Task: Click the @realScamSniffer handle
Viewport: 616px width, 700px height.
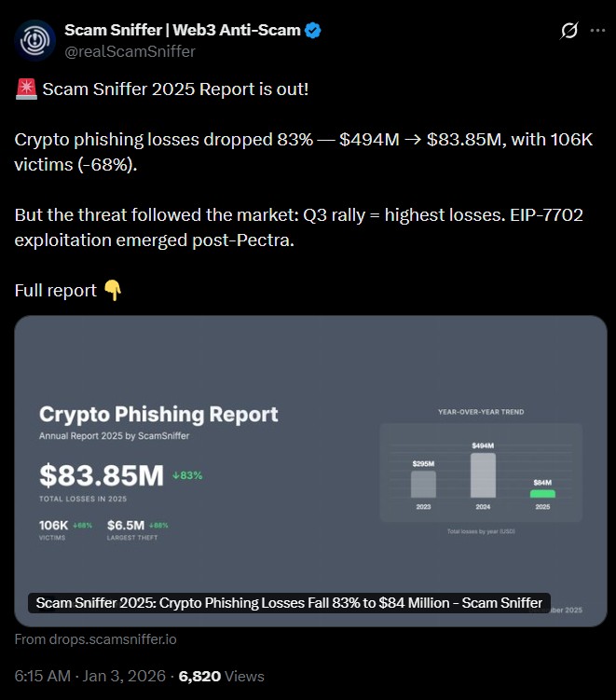Action: 130,51
